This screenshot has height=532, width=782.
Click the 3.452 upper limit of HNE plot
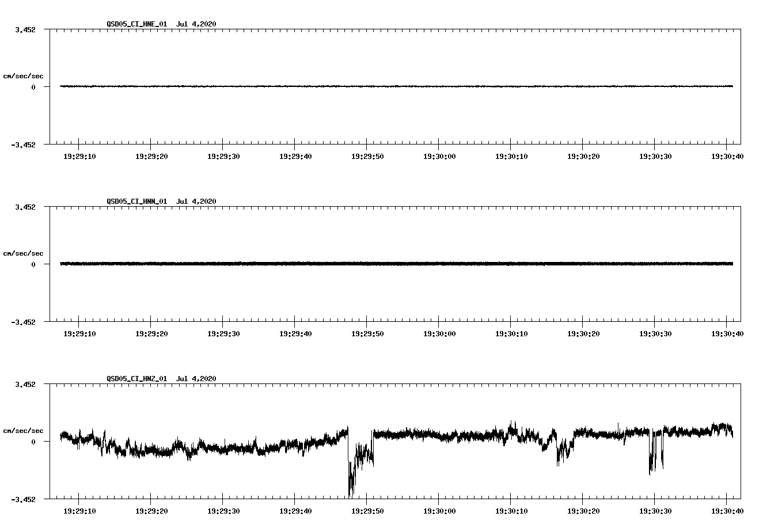[25, 29]
